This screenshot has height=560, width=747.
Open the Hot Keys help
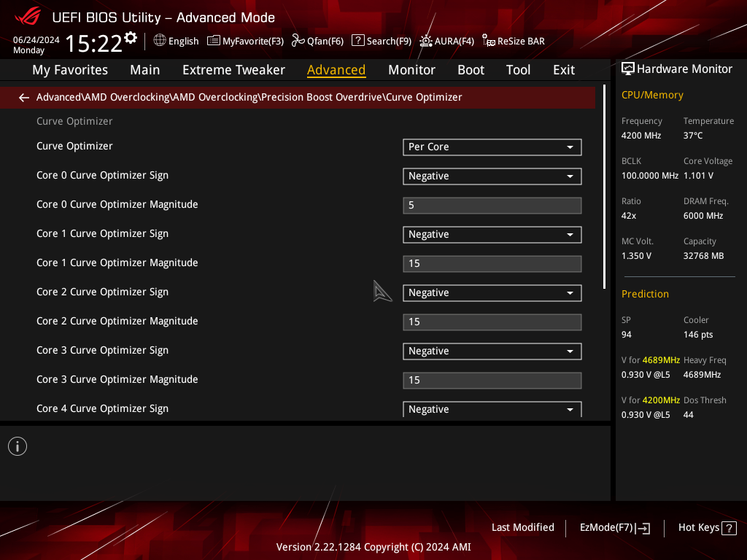[707, 528]
